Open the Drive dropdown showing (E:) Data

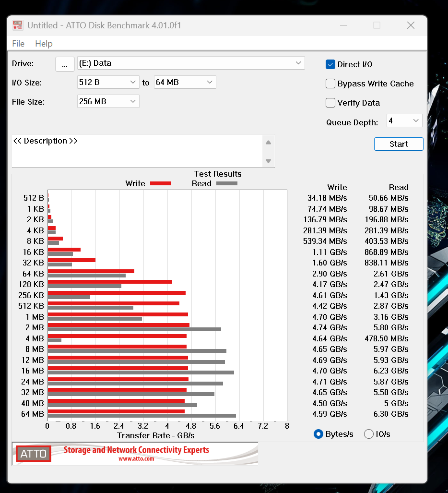[191, 63]
